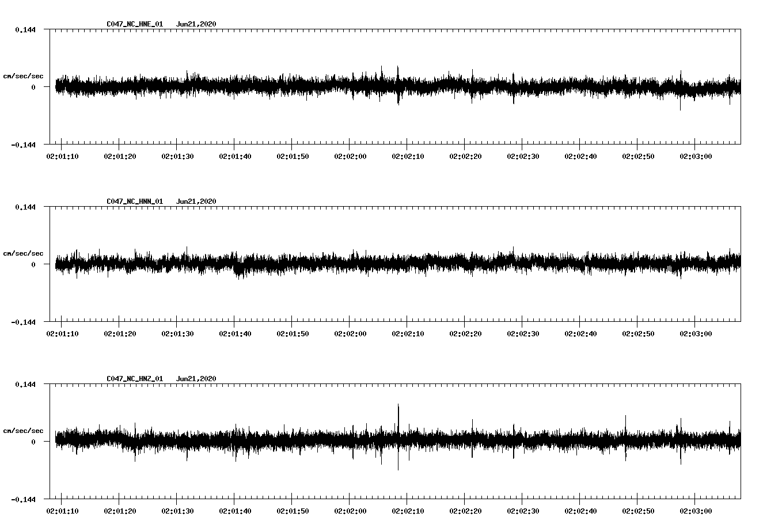Click the 02:02:40 time label under HNN plot
This screenshot has width=782, height=532.
pos(580,334)
